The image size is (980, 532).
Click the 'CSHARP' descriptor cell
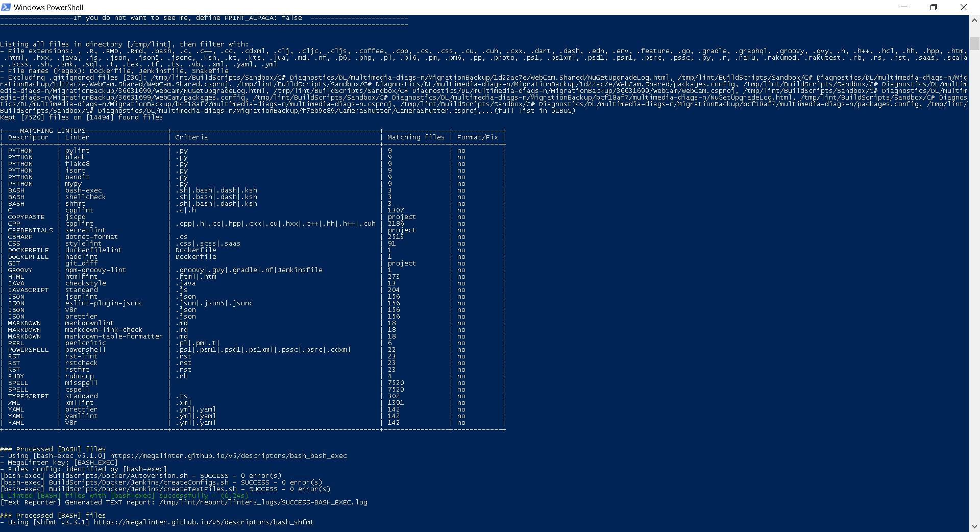pyautogui.click(x=20, y=237)
